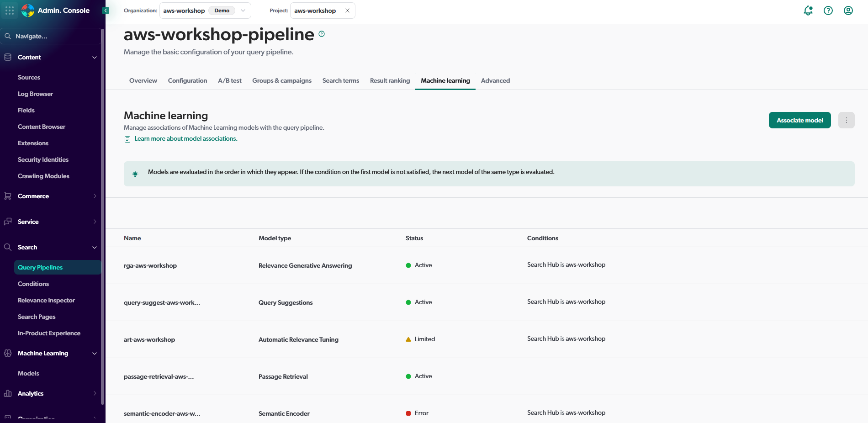Switch to the Result ranking tab

[x=389, y=80]
